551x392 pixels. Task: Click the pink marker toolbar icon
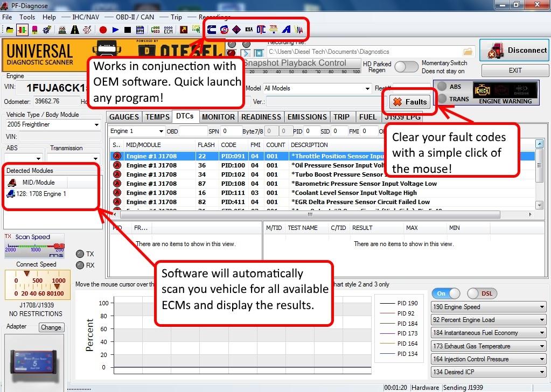(x=34, y=30)
